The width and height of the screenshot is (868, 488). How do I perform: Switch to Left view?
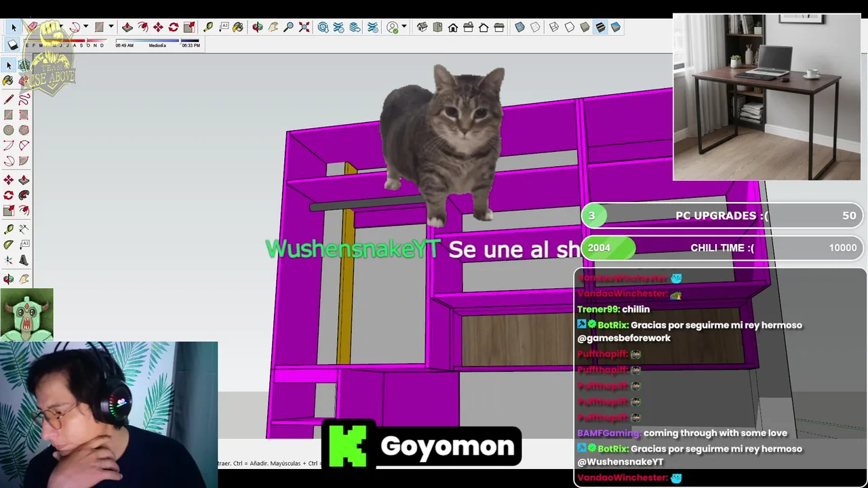pyautogui.click(x=499, y=27)
